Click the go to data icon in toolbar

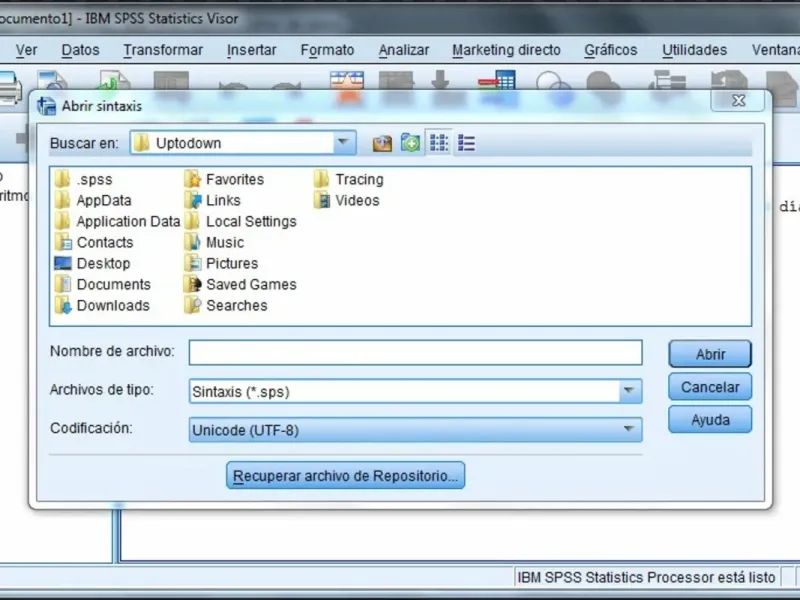coord(347,84)
